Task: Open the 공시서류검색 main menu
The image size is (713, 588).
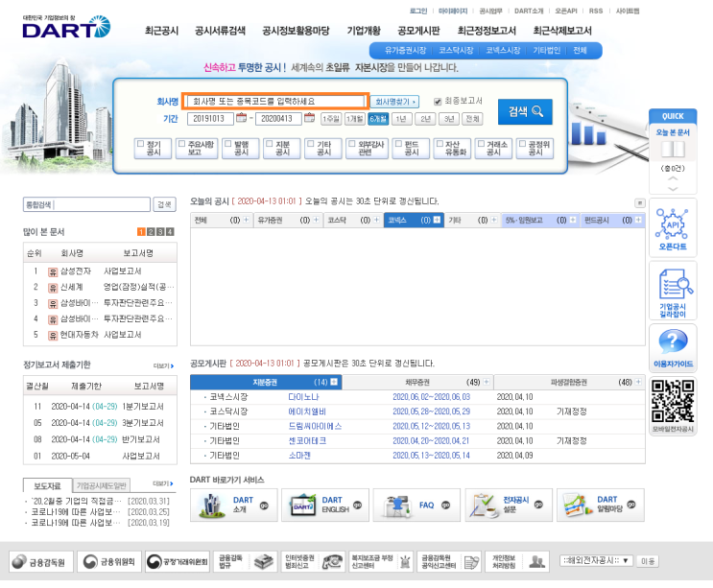Action: click(x=220, y=31)
